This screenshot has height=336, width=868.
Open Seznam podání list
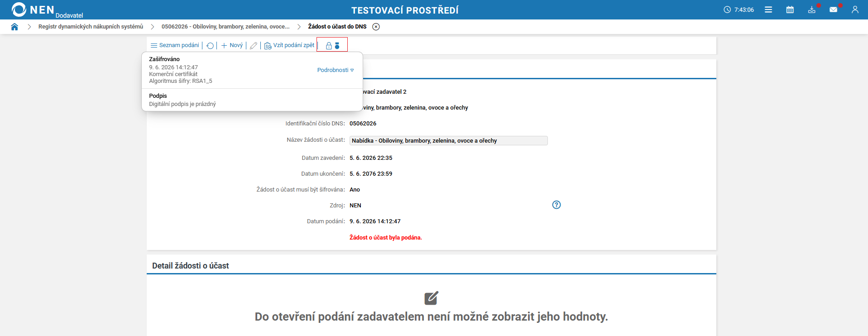pos(175,45)
